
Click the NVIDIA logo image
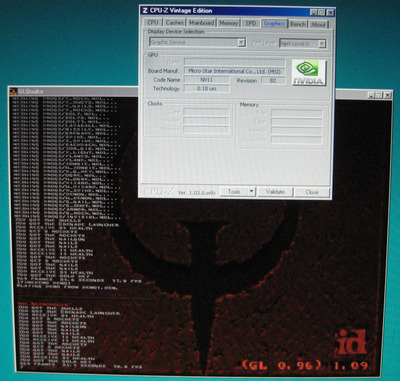point(309,73)
